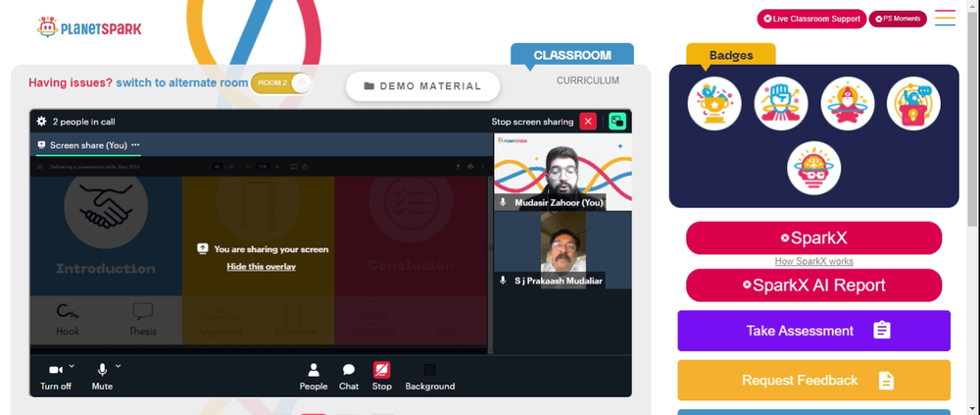Click the Introduction handshake icon
The image size is (980, 415).
pos(106,208)
